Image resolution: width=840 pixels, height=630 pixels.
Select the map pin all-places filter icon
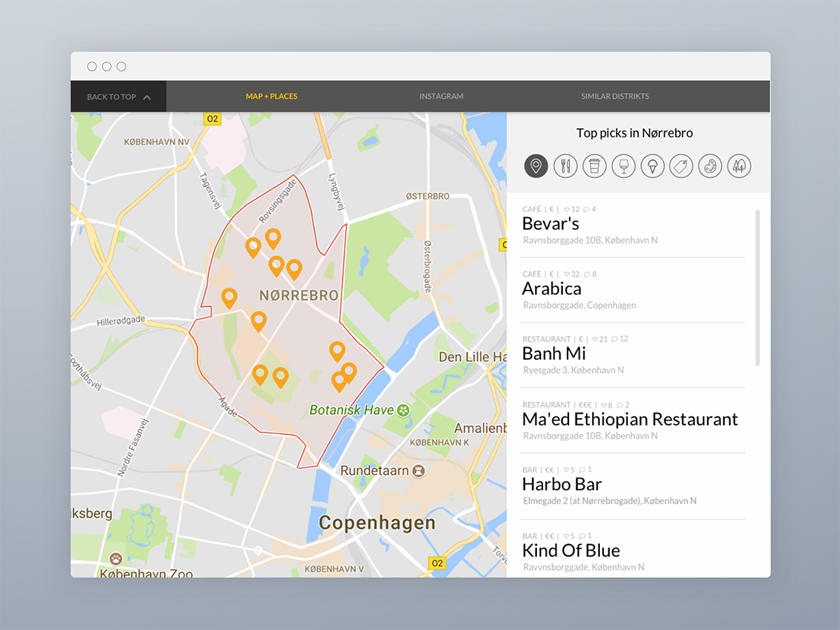535,166
